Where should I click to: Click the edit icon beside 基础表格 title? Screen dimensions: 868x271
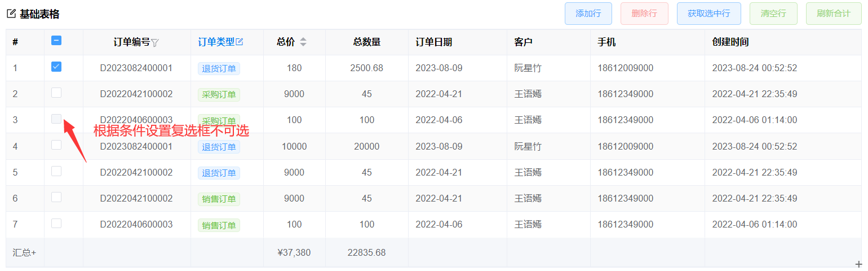11,14
